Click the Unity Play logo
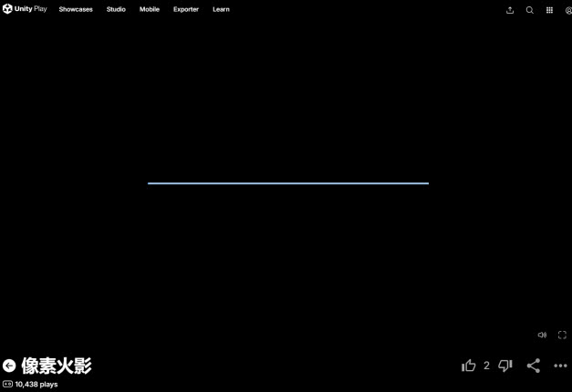 [25, 9]
